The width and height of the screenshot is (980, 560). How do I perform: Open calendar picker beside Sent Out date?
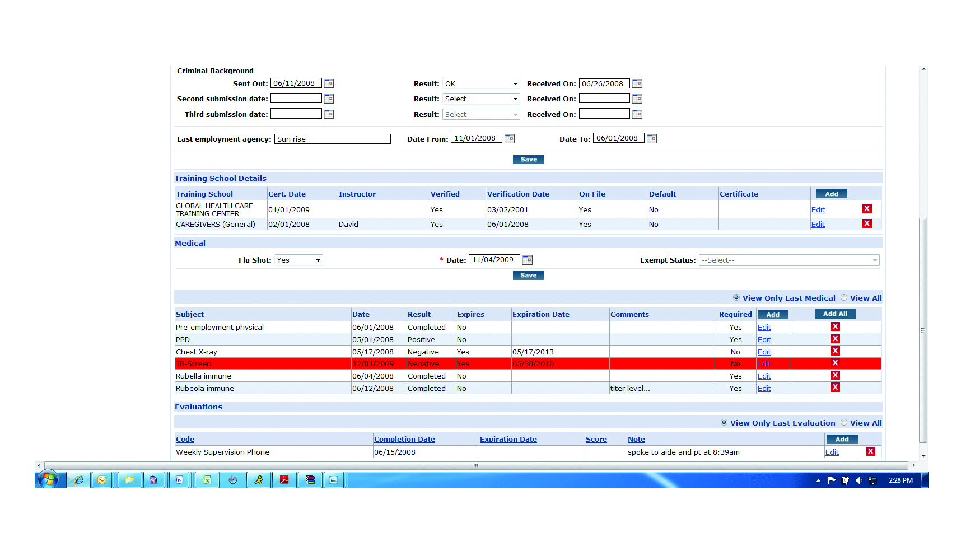329,83
